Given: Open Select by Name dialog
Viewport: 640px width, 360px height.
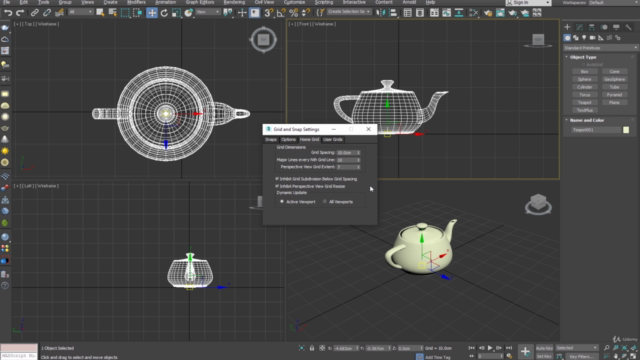Looking at the screenshot, I should tap(113, 13).
